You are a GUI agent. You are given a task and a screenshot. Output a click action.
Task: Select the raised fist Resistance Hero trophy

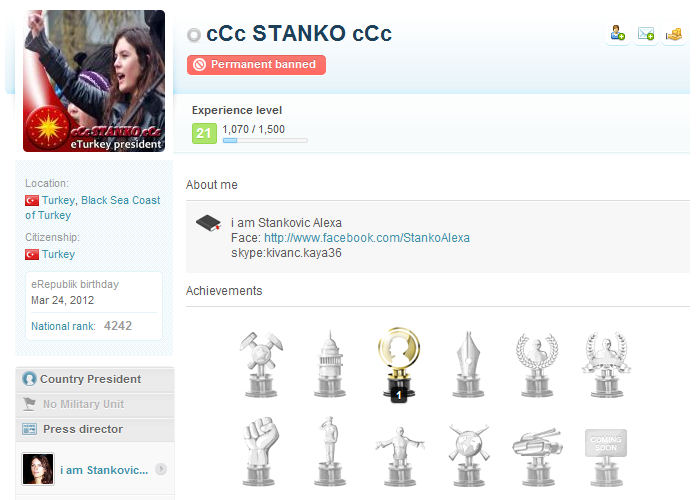[x=261, y=451]
